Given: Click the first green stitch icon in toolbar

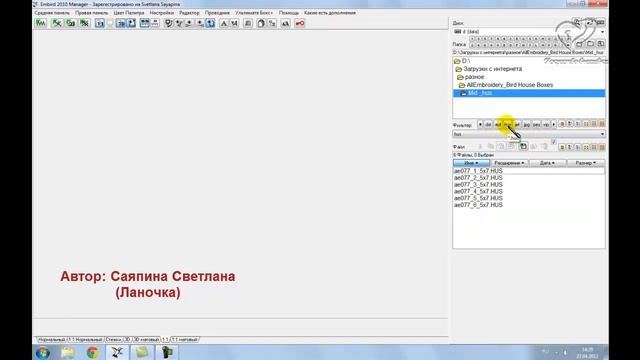Looking at the screenshot, I should tap(40, 23).
